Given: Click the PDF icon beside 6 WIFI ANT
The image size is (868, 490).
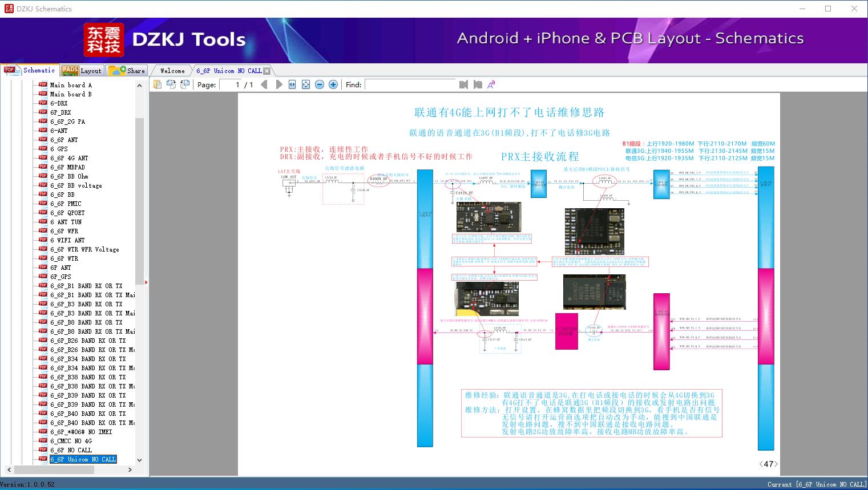Looking at the screenshot, I should pos(43,240).
